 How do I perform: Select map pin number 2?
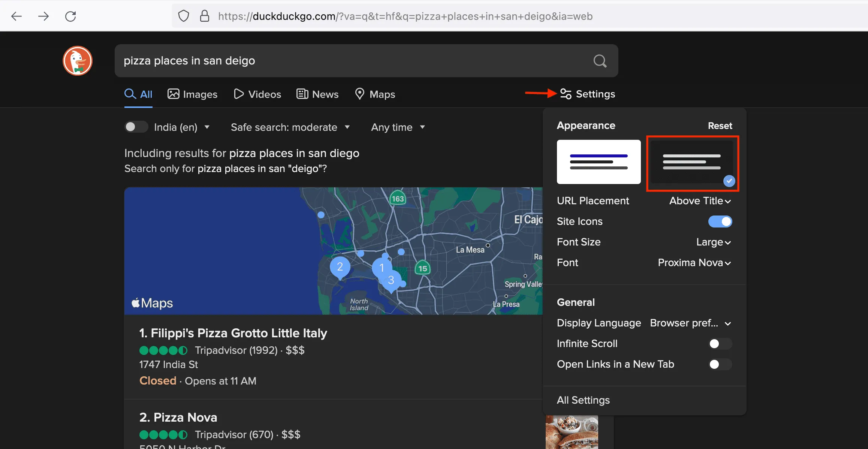coord(340,268)
